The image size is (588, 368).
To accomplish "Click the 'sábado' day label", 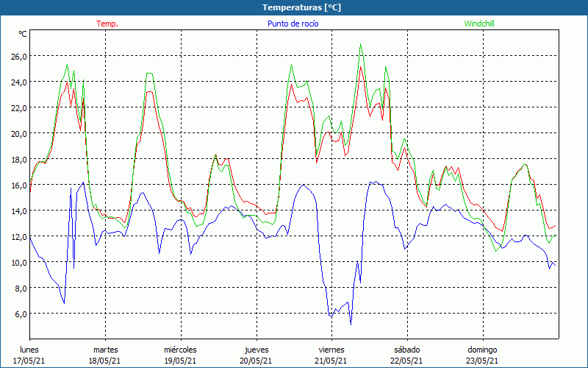I will (x=407, y=350).
